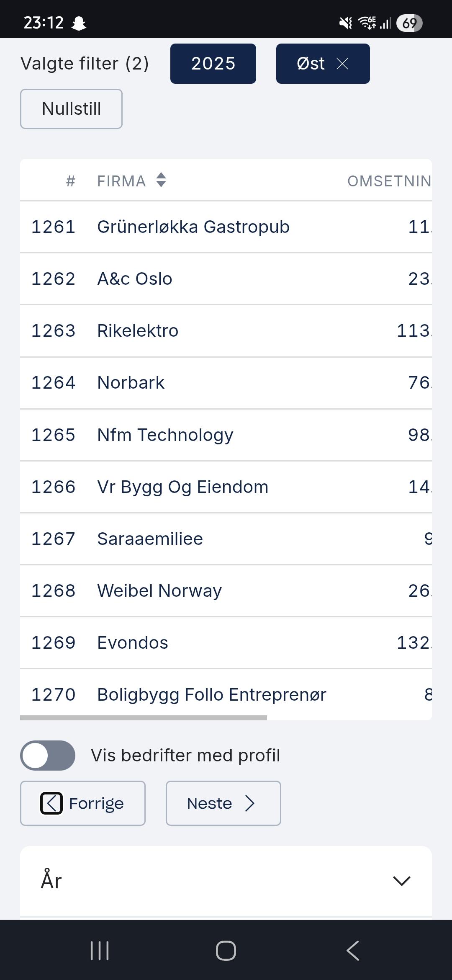The height and width of the screenshot is (980, 452).
Task: Select the 2025 filter chip
Action: click(213, 64)
